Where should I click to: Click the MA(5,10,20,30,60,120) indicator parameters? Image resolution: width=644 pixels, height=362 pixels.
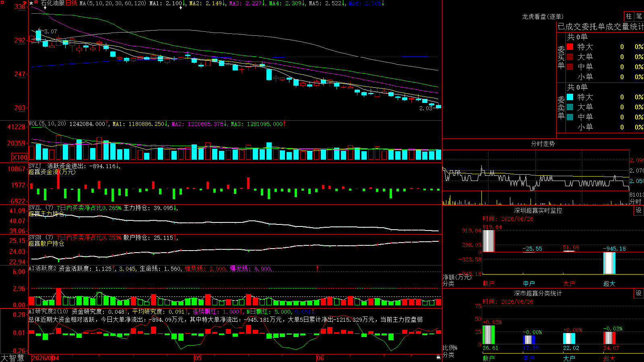pos(113,3)
